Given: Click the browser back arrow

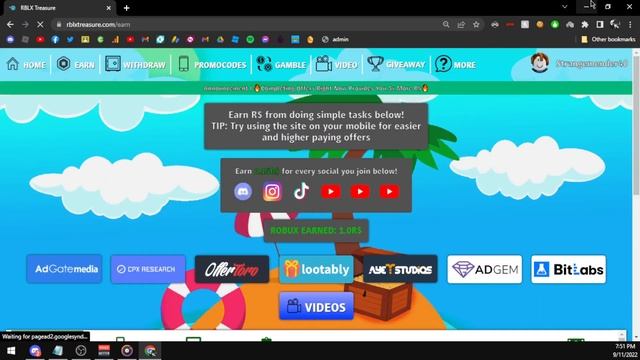Looking at the screenshot, I should pyautogui.click(x=10, y=24).
